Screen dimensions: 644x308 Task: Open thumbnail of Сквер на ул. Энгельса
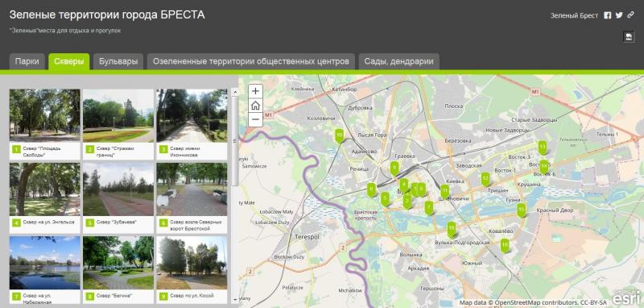point(45,189)
